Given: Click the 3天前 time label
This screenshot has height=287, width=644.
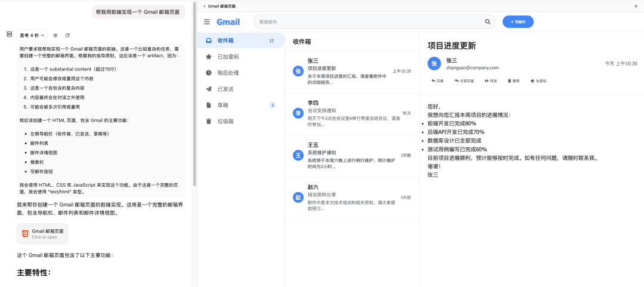Looking at the screenshot, I should (406, 197).
